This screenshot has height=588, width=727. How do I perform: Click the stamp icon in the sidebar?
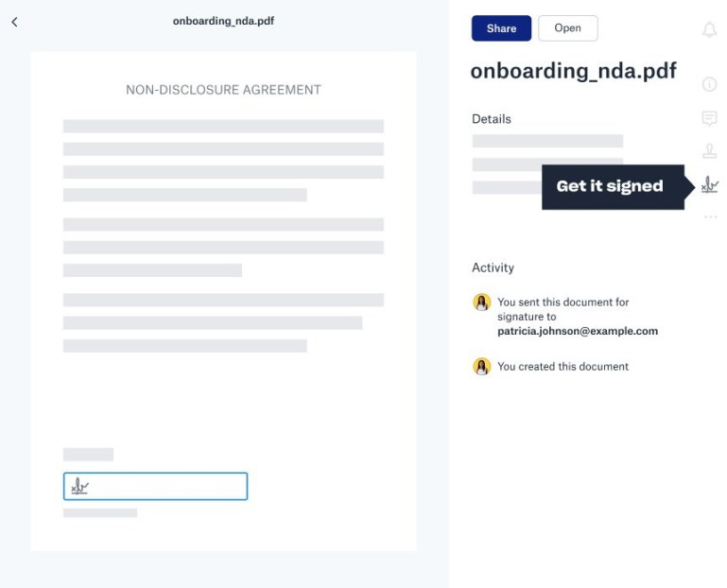[x=709, y=151]
